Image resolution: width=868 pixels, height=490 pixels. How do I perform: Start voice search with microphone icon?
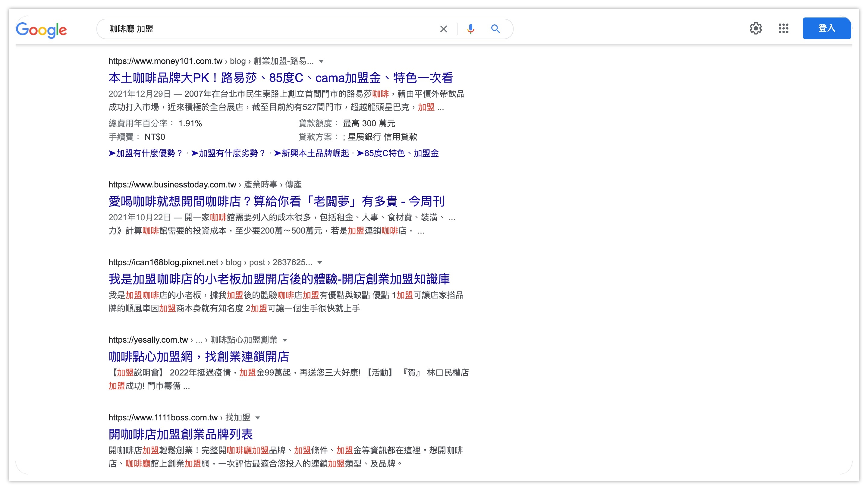click(x=470, y=29)
